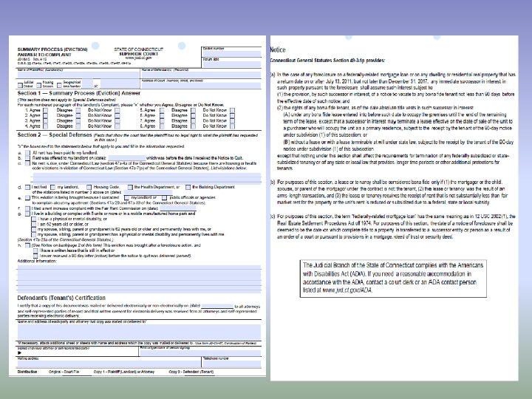This screenshot has width=532, height=399.
Task: Mark Agree for paragraph 2
Action: click(46, 116)
